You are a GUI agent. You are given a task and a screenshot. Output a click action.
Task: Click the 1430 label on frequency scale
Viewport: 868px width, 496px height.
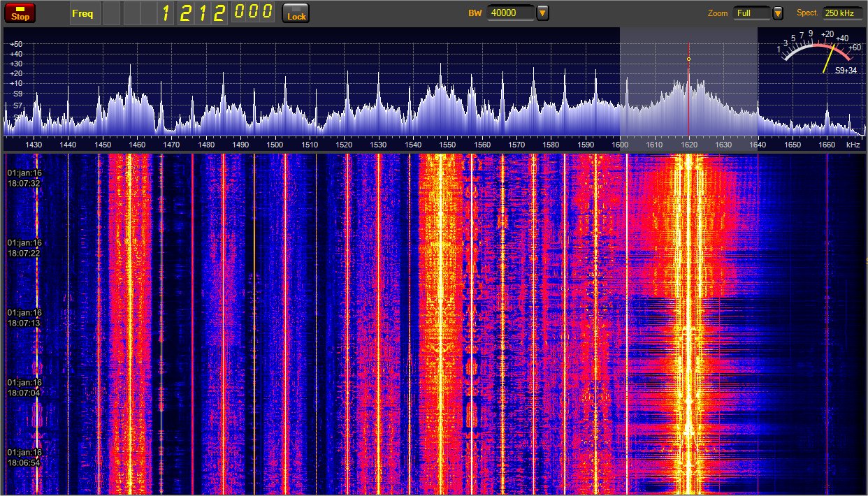[34, 145]
